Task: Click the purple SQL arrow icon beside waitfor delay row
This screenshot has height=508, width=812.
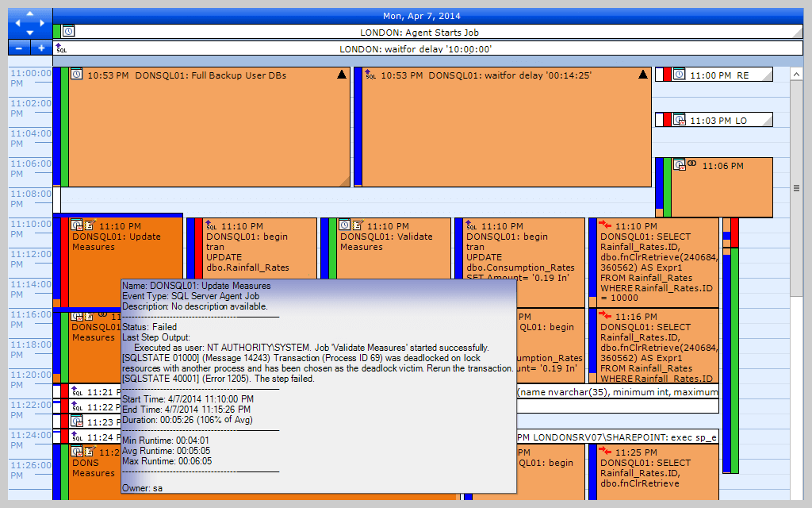Action: 59,48
